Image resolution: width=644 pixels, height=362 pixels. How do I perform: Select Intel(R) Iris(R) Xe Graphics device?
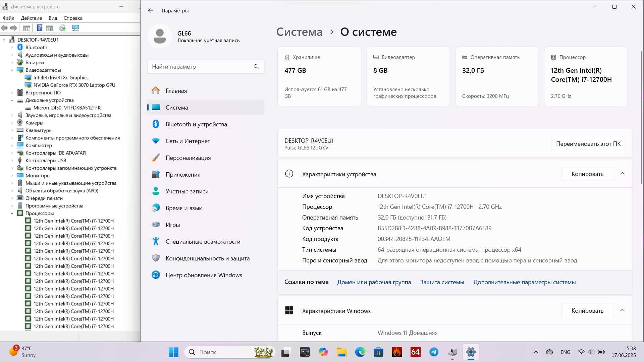[61, 77]
